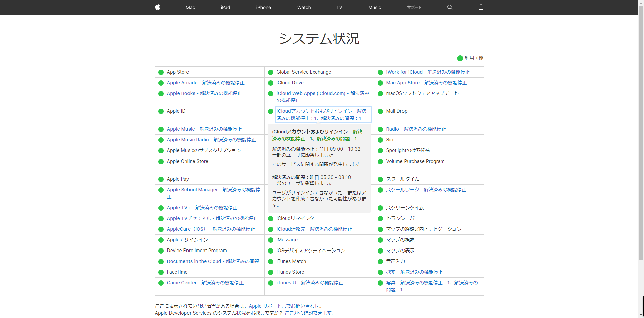Expand the iWork for iCloud outage details
Viewport: 644px width, 318px height.
[x=427, y=72]
